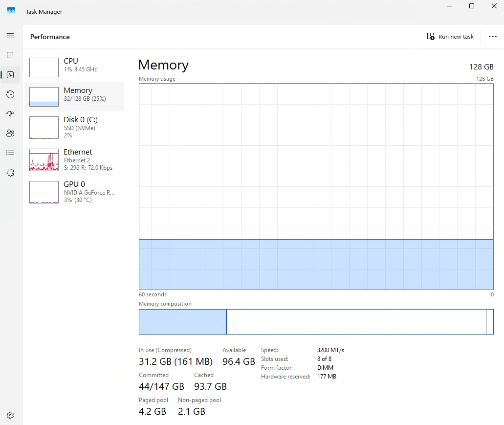The image size is (504, 425).
Task: Open the Services page
Action: tap(10, 172)
